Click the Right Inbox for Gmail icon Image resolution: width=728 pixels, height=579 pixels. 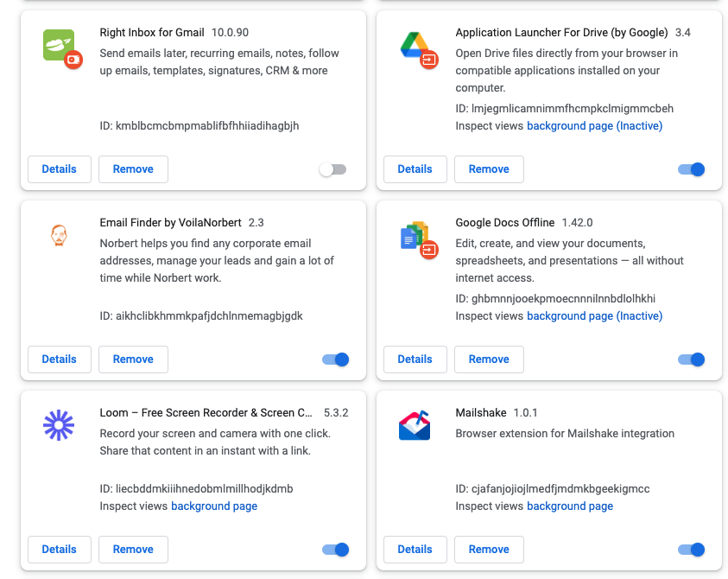click(60, 45)
